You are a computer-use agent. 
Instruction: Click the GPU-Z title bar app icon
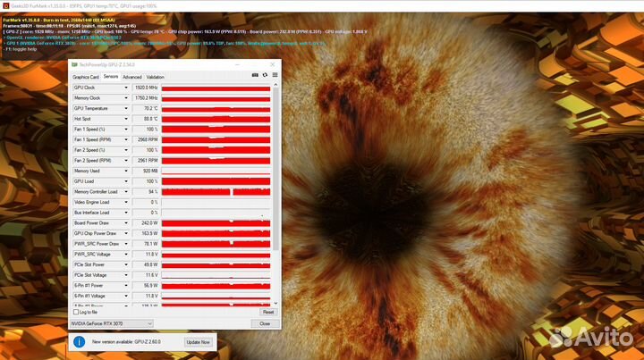click(74, 65)
